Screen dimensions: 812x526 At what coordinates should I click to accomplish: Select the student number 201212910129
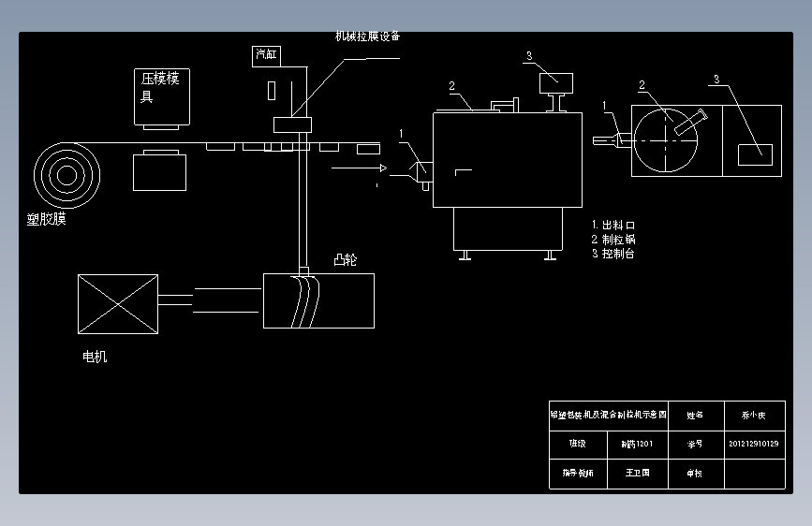754,444
